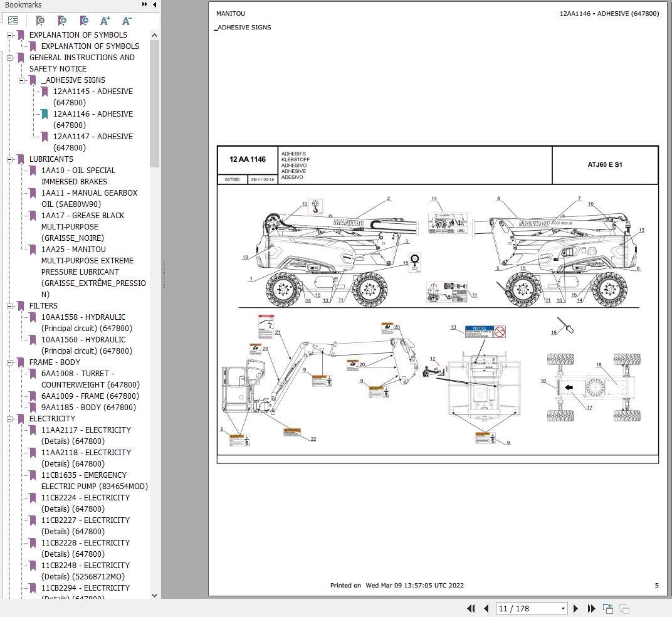Open bookmark 1AA25 - MANITOU MULTI-PURPOSE EXTREME PRESSURE
This screenshot has height=617, width=672.
tap(93, 272)
